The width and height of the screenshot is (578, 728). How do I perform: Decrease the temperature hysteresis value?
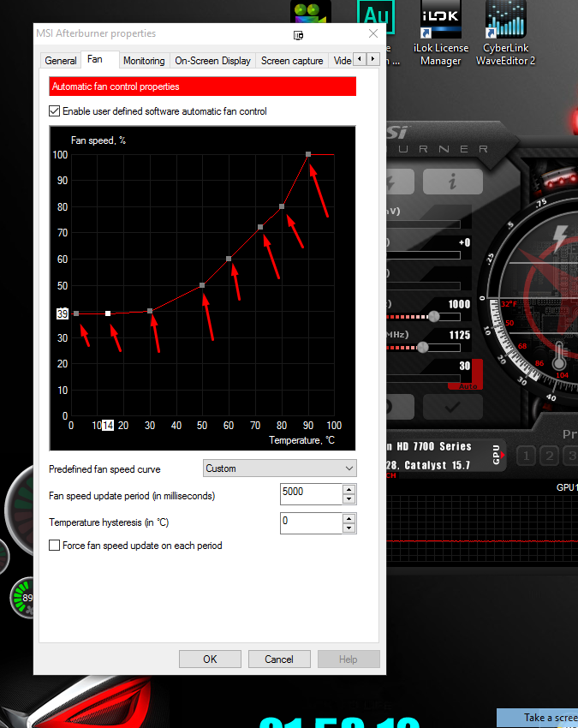coord(349,528)
